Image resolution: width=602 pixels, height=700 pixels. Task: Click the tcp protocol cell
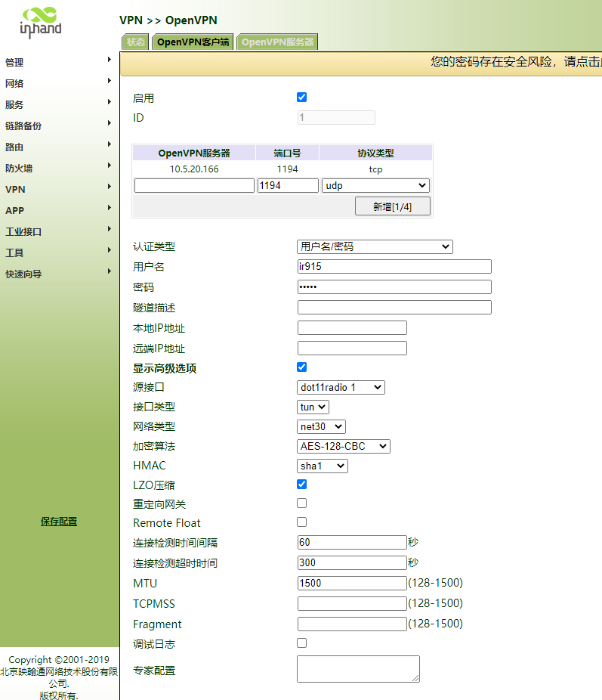pos(375,169)
